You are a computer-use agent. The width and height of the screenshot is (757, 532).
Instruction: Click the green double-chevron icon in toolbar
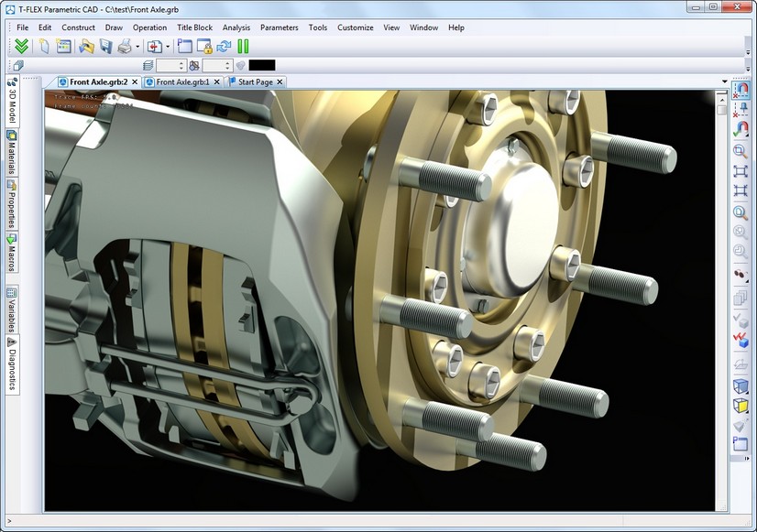click(22, 46)
